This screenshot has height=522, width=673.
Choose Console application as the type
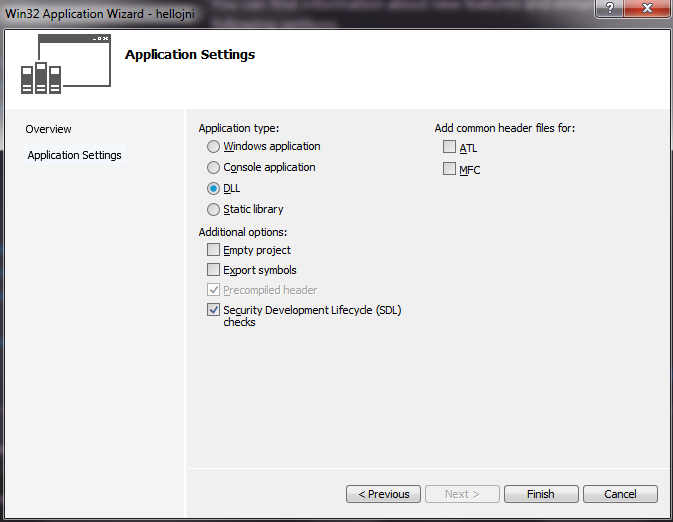[x=213, y=168]
